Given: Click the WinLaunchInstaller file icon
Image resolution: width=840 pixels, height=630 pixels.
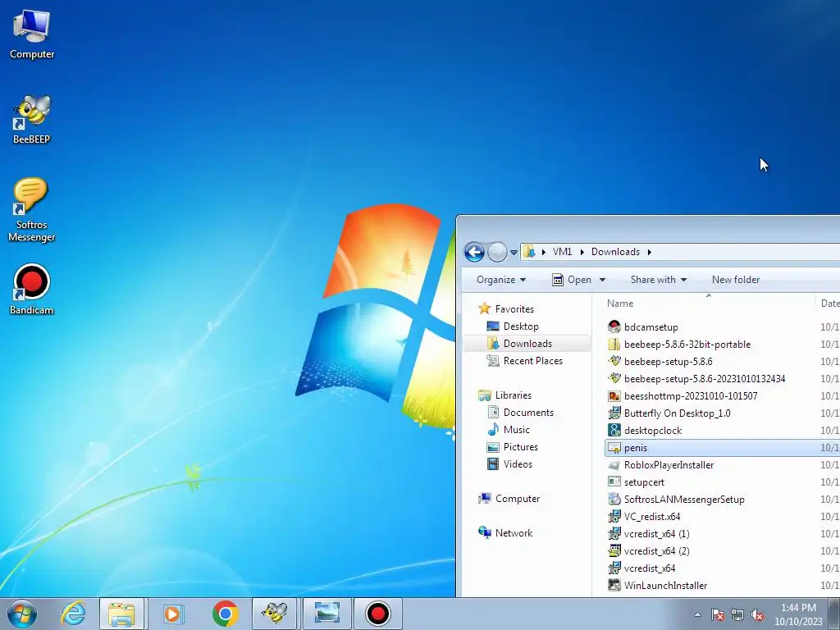Looking at the screenshot, I should (614, 585).
